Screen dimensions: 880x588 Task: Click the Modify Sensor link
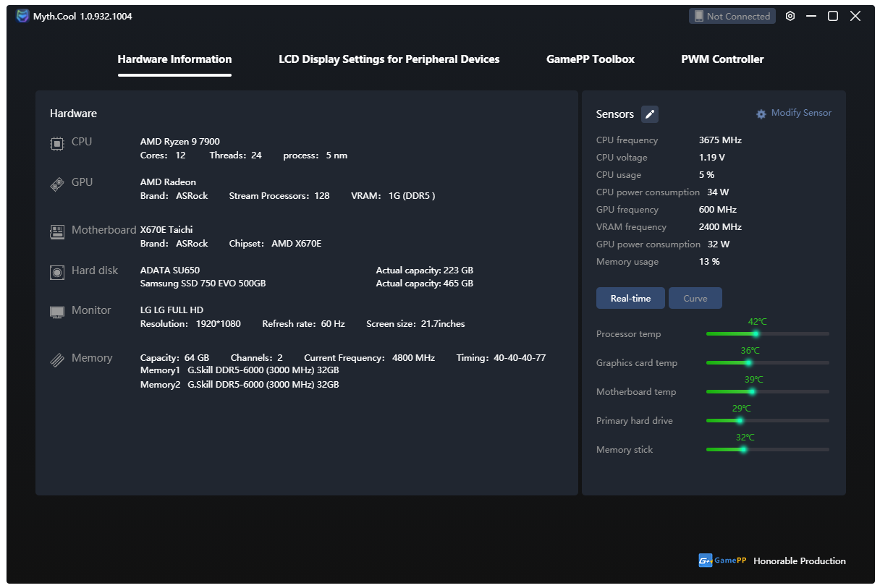pos(801,113)
